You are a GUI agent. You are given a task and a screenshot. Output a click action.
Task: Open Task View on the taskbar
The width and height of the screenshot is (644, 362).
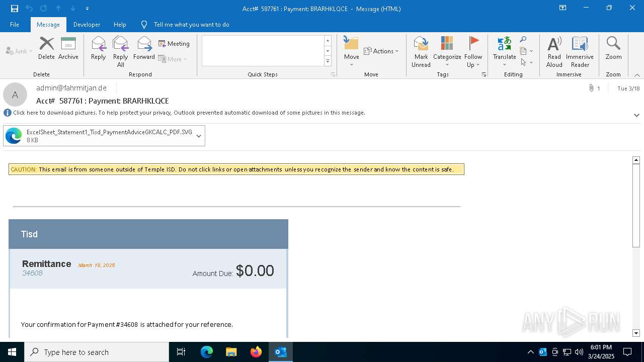pos(181,352)
